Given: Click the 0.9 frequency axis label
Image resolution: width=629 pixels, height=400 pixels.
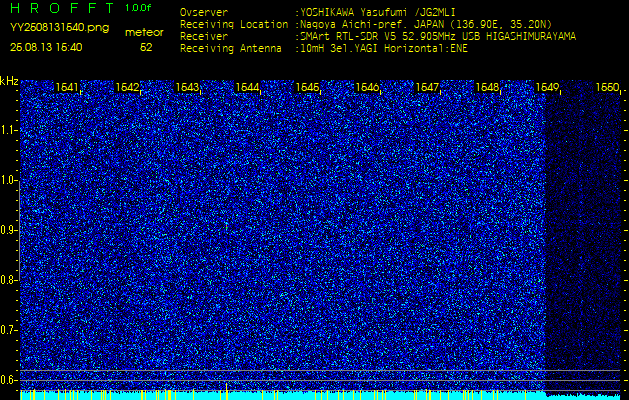Looking at the screenshot, I should 9,230.
